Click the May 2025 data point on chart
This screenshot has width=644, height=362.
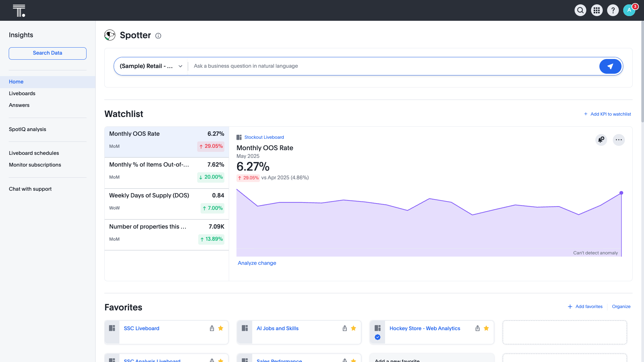621,193
